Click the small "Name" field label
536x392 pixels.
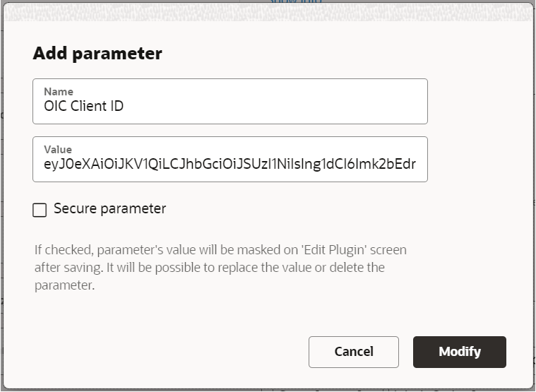(58, 92)
